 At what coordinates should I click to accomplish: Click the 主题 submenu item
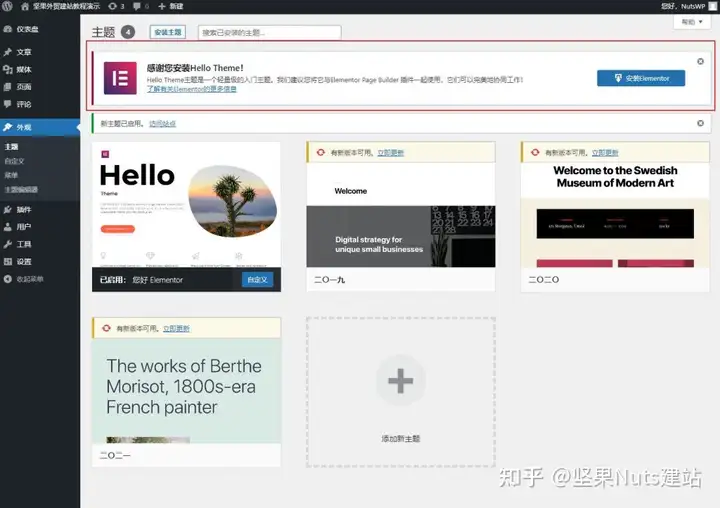(x=11, y=147)
